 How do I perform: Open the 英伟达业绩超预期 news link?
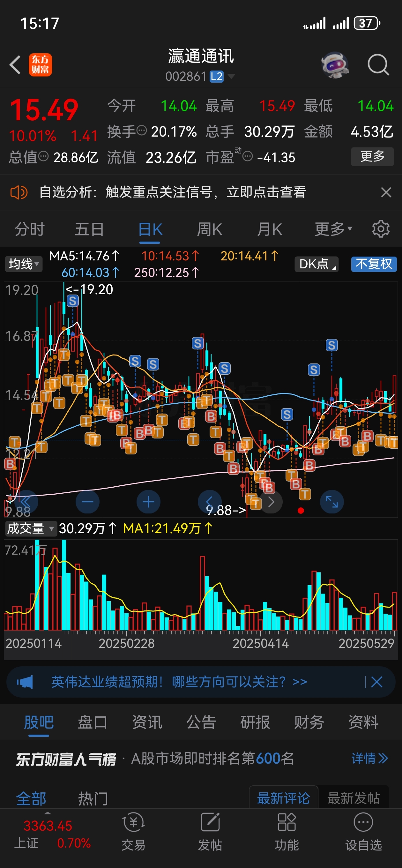click(x=179, y=682)
